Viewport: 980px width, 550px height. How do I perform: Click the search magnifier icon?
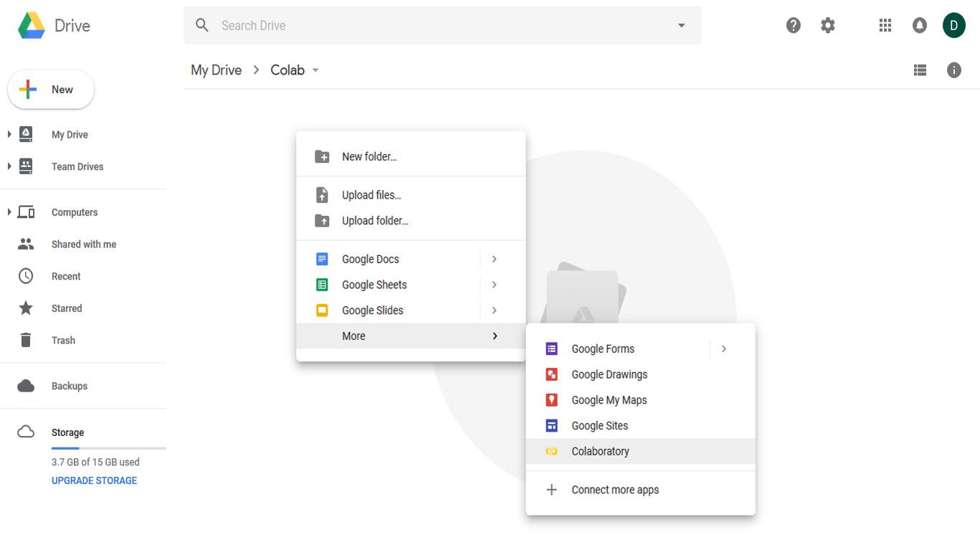(202, 26)
